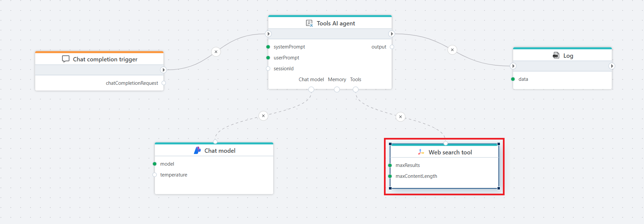This screenshot has width=644, height=224.
Task: Click the Tools AI agent input flow arrow
Action: (x=268, y=34)
